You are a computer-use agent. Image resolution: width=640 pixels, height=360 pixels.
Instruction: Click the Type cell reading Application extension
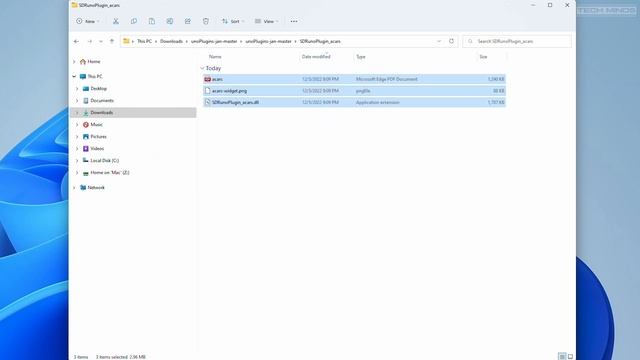(x=378, y=102)
